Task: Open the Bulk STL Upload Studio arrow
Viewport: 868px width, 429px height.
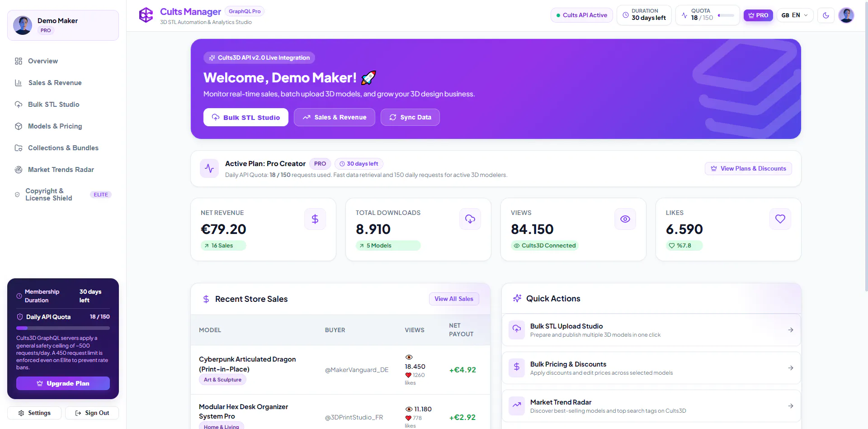Action: coord(791,330)
